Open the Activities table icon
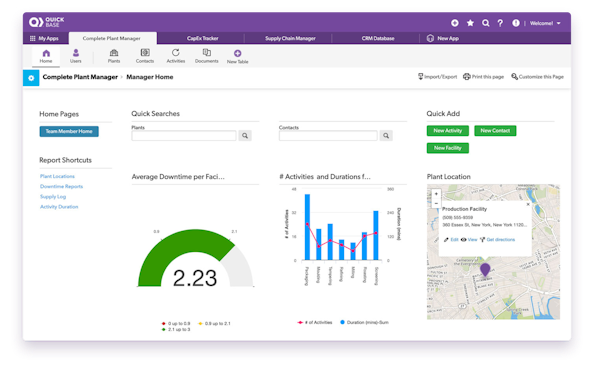 [176, 52]
